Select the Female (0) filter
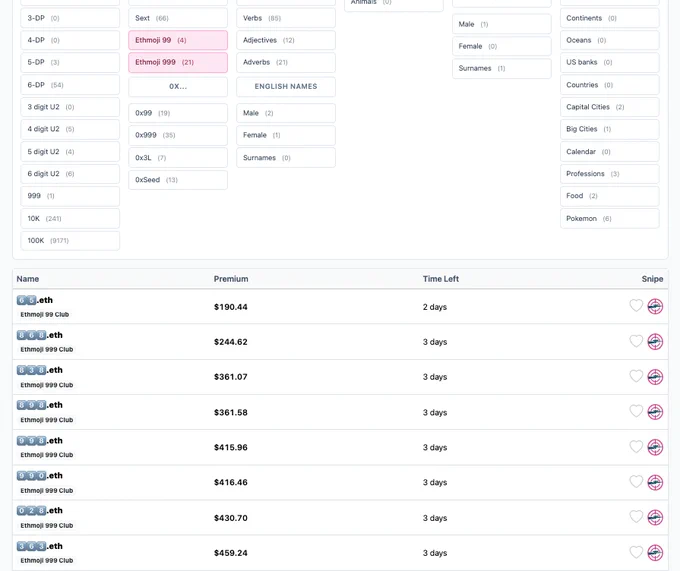680x571 pixels. [502, 46]
